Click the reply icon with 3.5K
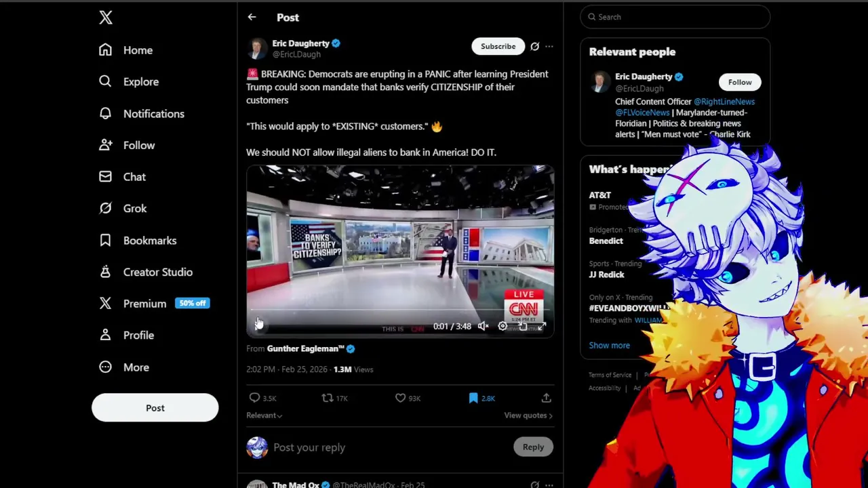Viewport: 868px width, 488px height. point(254,399)
